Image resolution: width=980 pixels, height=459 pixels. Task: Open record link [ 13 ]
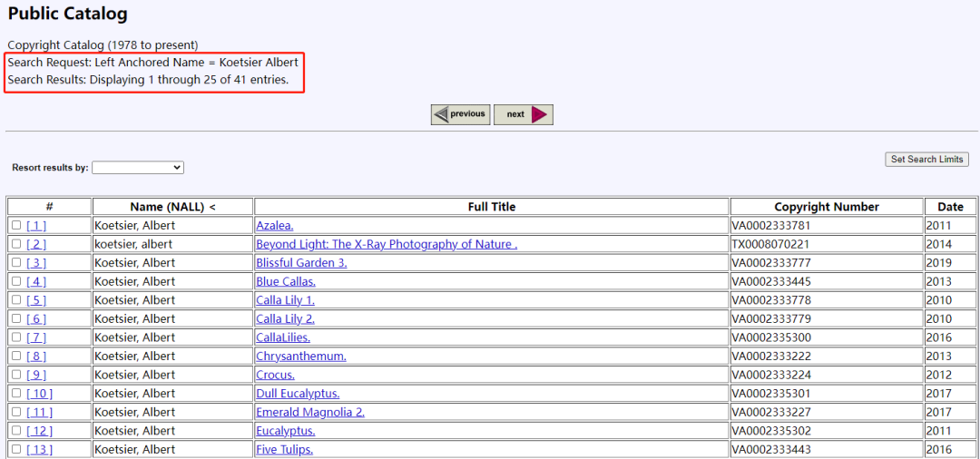pos(39,450)
